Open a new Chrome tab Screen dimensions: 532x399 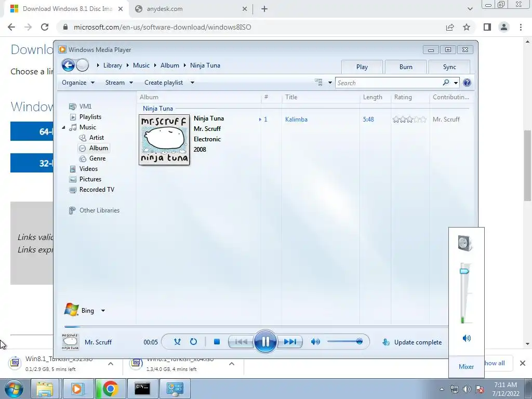click(x=264, y=9)
